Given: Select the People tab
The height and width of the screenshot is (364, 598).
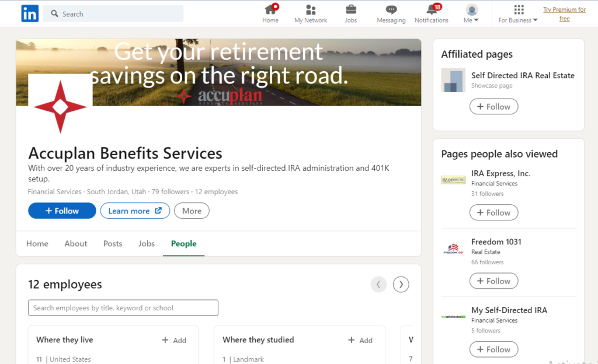Looking at the screenshot, I should click(x=184, y=244).
